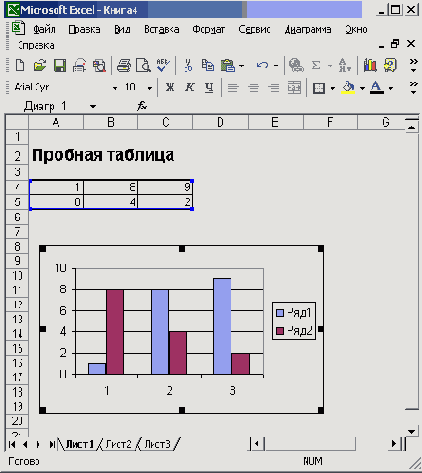Open the font size dropdown
Screen dimensions: 422x473
pyautogui.click(x=150, y=88)
